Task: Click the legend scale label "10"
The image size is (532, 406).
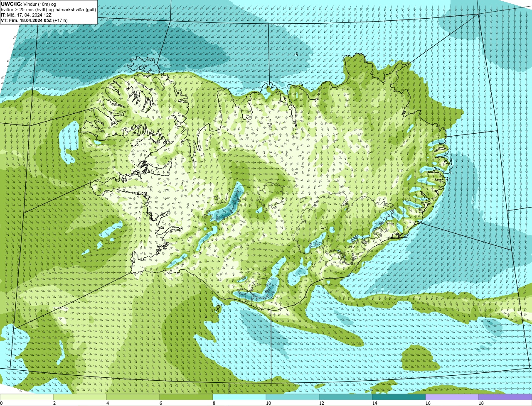Action: pos(268,403)
